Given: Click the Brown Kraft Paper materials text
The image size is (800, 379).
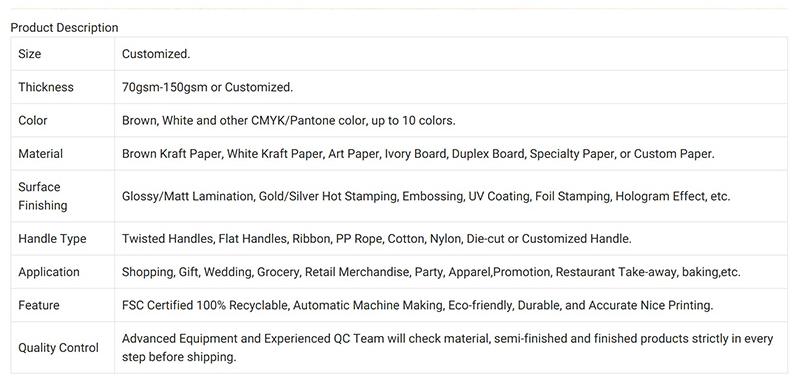Looking at the screenshot, I should [418, 154].
